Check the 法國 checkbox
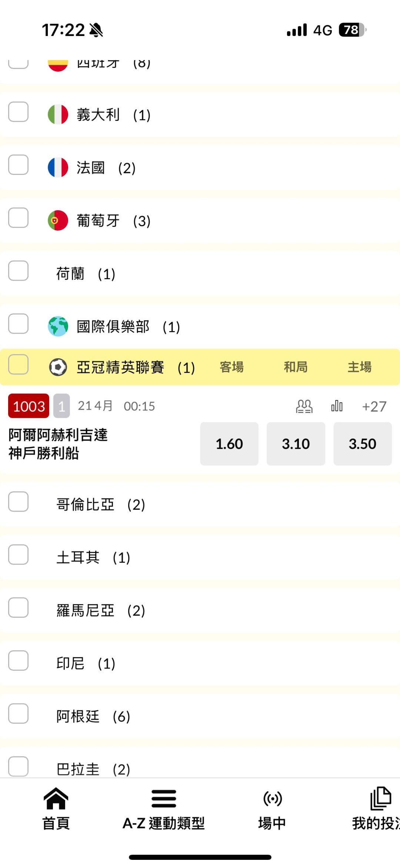This screenshot has width=400, height=868. [x=19, y=165]
